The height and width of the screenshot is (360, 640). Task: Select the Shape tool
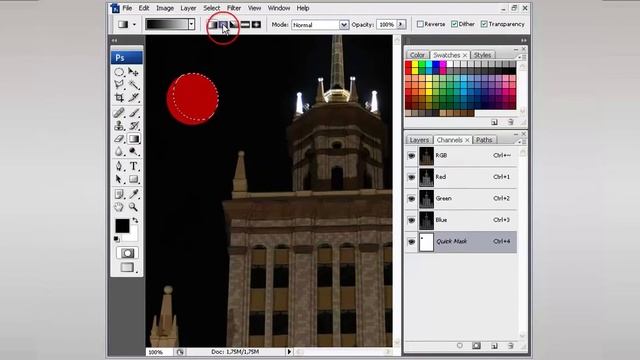133,179
